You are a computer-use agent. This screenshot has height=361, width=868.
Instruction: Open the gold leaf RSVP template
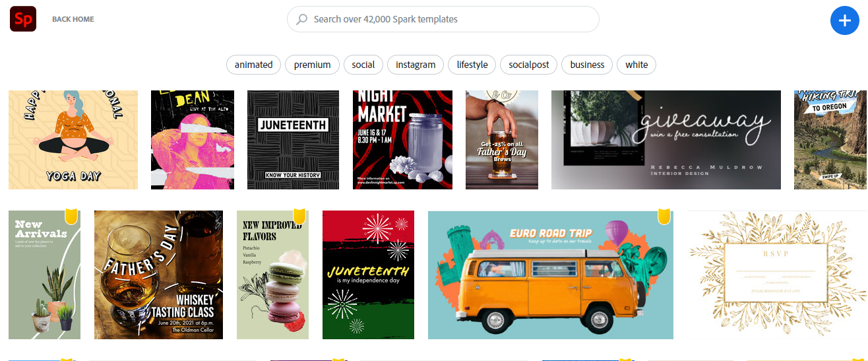pos(777,275)
